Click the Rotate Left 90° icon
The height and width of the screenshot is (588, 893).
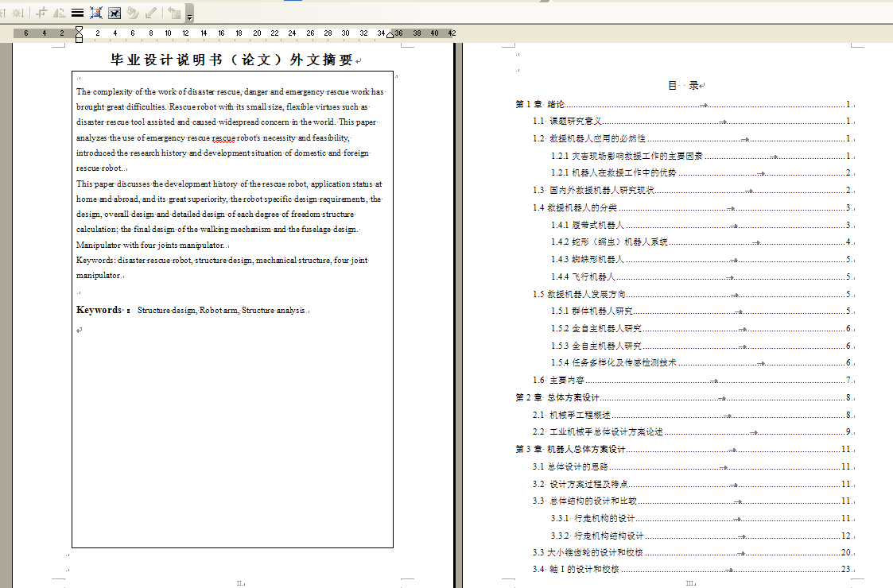(x=59, y=13)
